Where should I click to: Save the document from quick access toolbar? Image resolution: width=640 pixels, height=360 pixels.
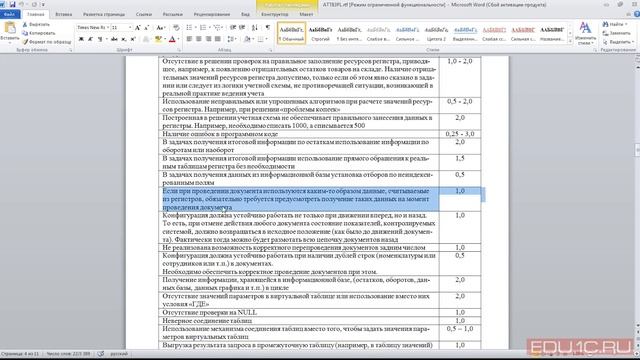[x=12, y=4]
